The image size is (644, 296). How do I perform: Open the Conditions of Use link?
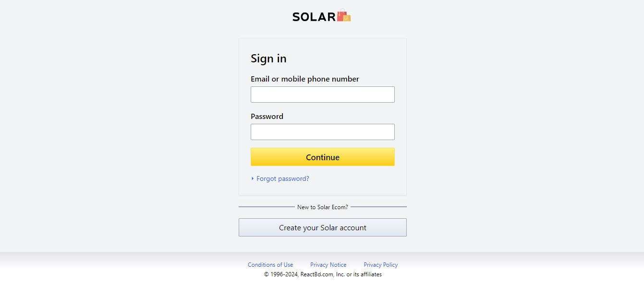click(270, 265)
